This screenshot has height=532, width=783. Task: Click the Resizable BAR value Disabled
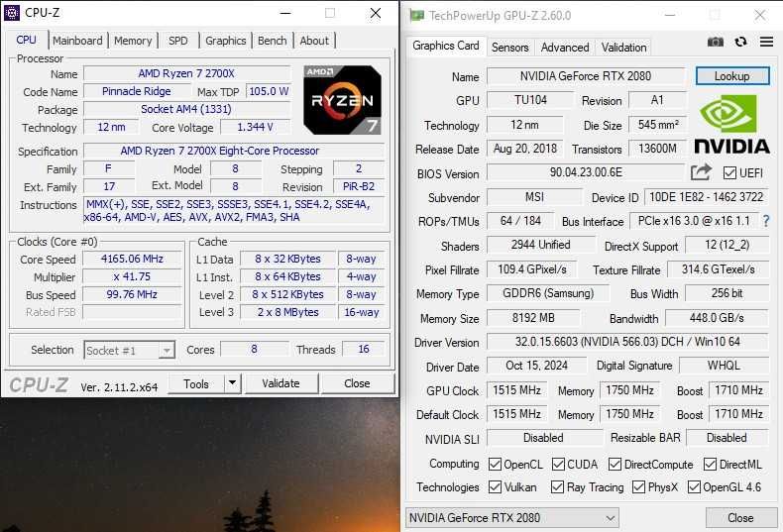[x=727, y=438]
